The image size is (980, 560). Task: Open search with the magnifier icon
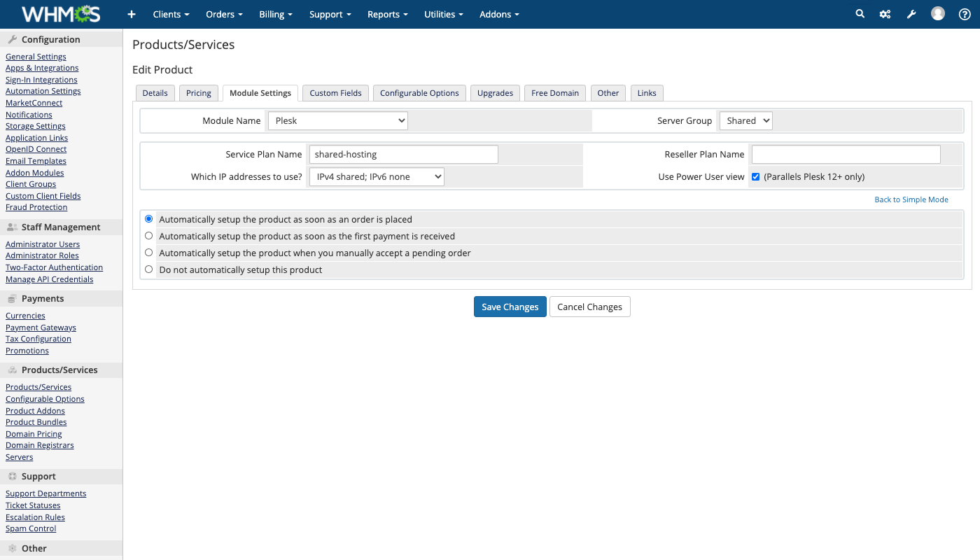pyautogui.click(x=860, y=14)
